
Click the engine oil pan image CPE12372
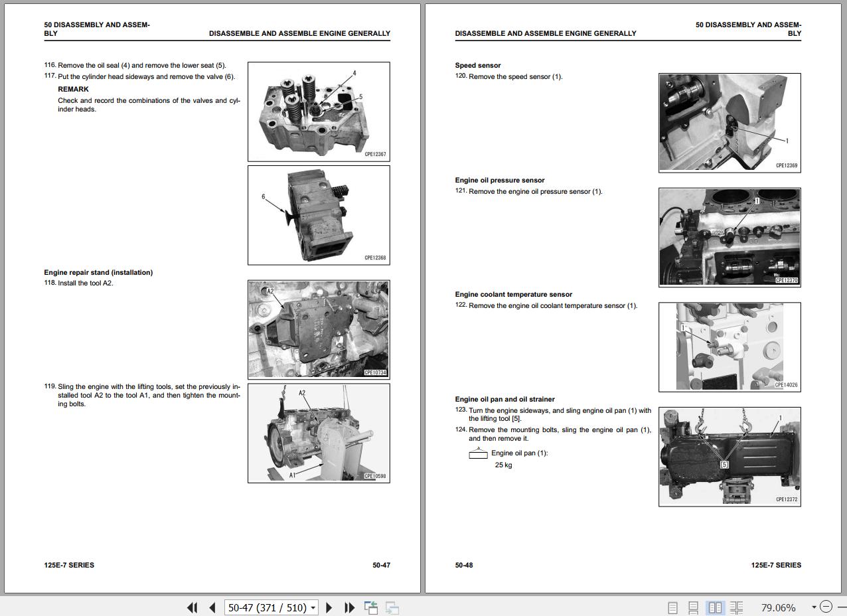(730, 457)
